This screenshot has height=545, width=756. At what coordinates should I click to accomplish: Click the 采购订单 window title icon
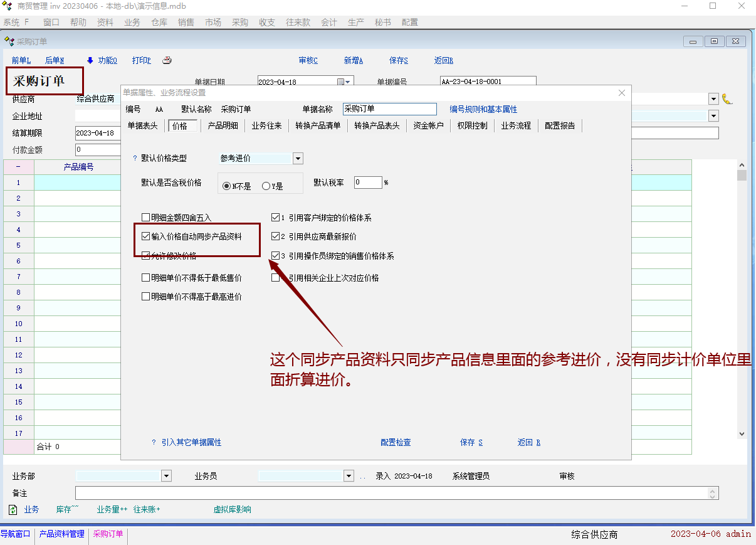pyautogui.click(x=9, y=41)
